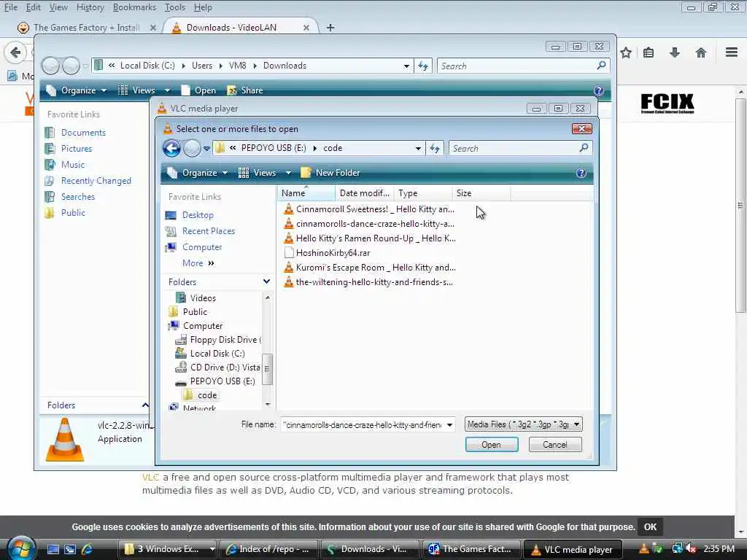Open Views dropdown arrow in file dialog

point(288,173)
